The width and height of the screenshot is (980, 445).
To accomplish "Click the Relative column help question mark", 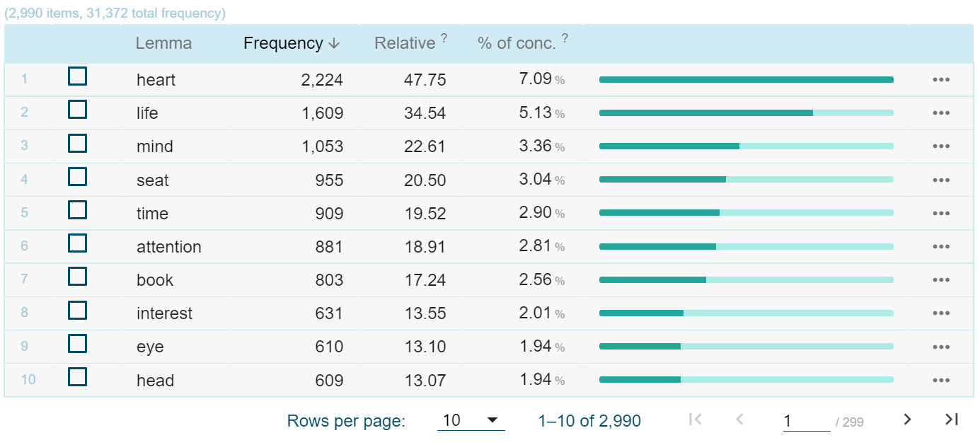I will click(x=444, y=39).
